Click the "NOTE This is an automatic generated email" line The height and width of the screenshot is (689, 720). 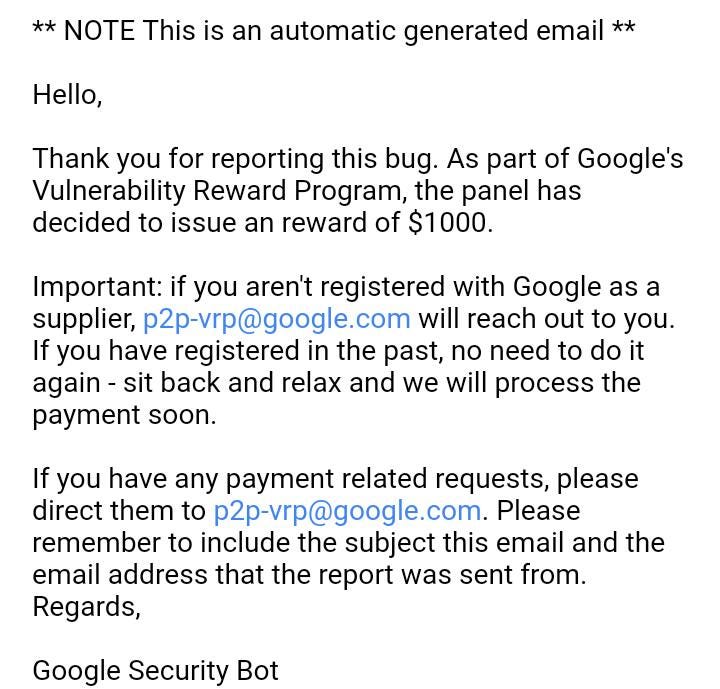coord(334,31)
